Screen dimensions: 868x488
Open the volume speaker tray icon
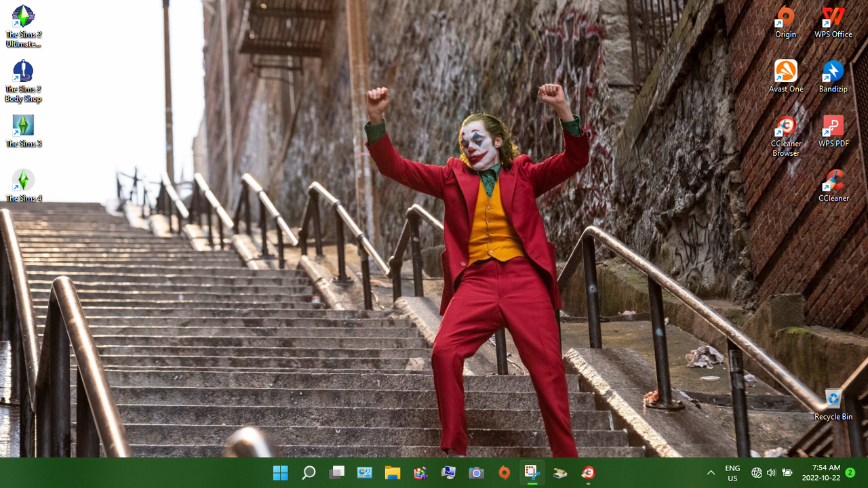click(771, 472)
